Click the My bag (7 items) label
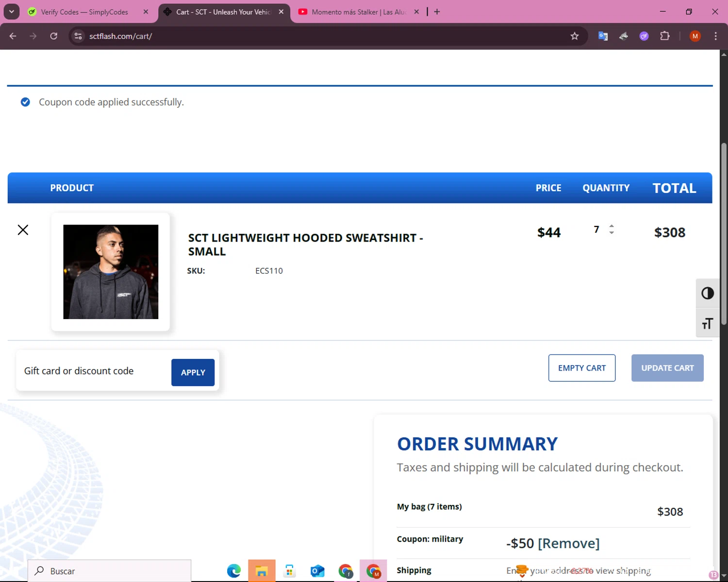The height and width of the screenshot is (582, 728). click(430, 506)
